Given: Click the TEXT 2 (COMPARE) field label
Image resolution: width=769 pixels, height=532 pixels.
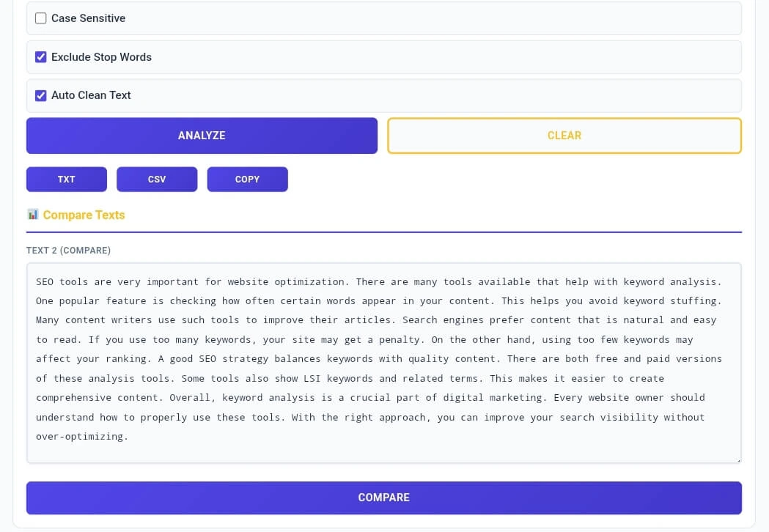Looking at the screenshot, I should 68,250.
